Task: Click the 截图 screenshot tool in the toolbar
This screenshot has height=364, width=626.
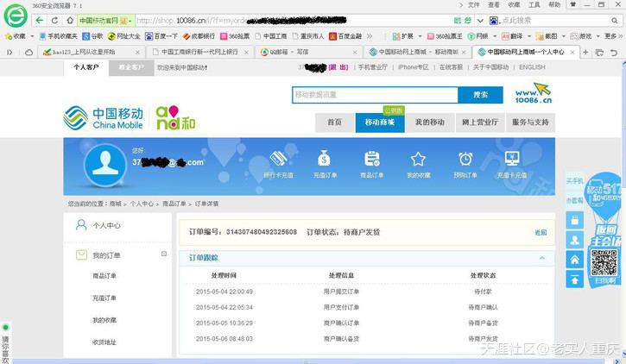Action: point(547,36)
